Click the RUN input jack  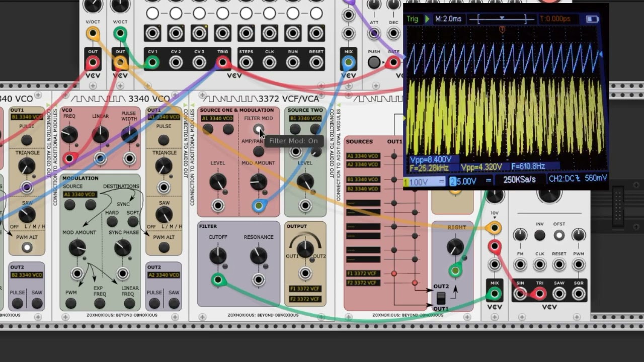point(293,63)
